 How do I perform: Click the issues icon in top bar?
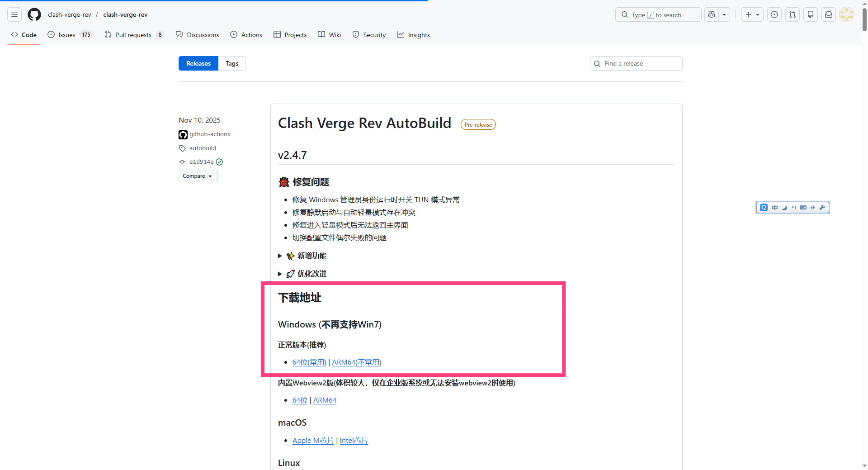(774, 14)
